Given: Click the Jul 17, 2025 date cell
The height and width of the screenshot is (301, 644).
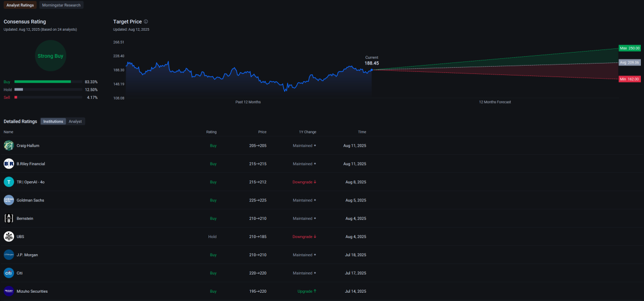Looking at the screenshot, I should pos(355,273).
